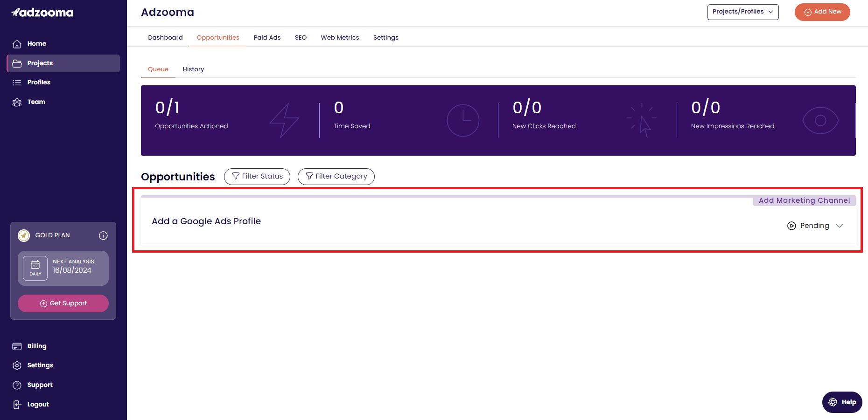The image size is (868, 420).
Task: Expand the Pending status chevron
Action: click(840, 226)
